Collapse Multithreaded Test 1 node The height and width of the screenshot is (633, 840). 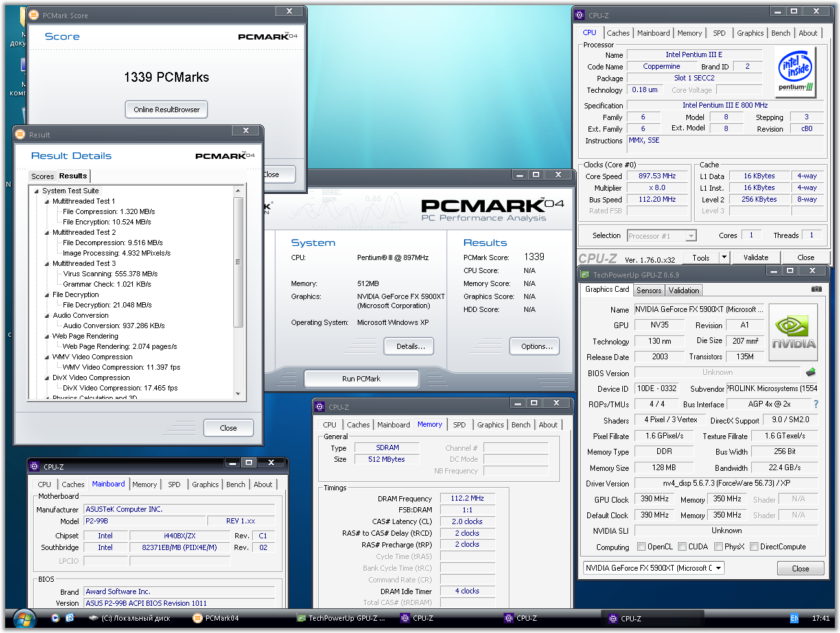coord(47,202)
